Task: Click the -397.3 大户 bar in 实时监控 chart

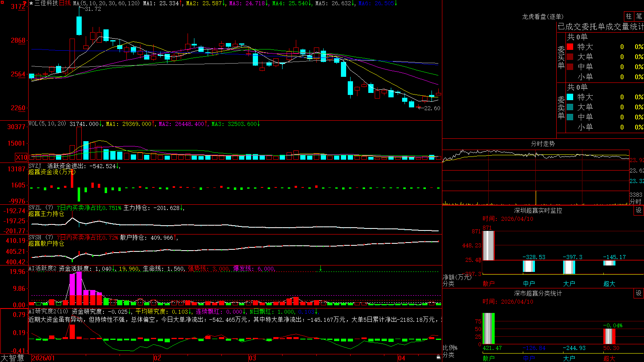Action: tap(569, 267)
